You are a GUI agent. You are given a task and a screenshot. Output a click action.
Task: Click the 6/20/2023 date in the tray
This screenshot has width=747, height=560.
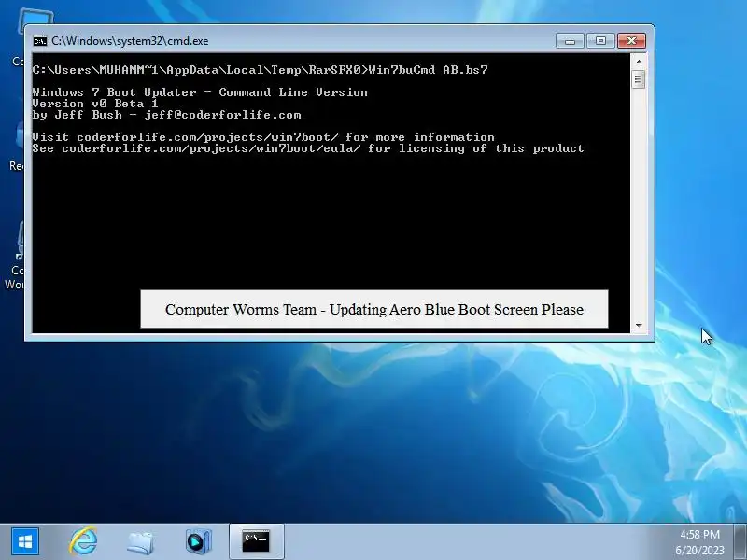pyautogui.click(x=699, y=550)
